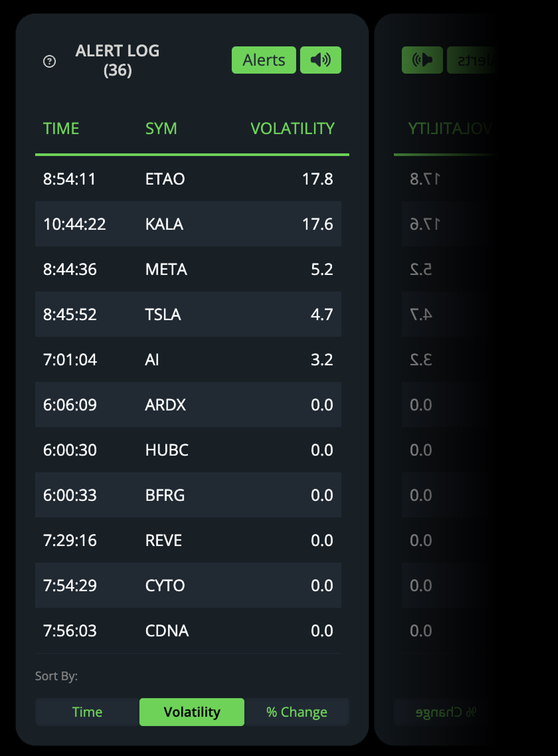Sort alerts by % Change
This screenshot has width=558, height=756.
tap(296, 712)
